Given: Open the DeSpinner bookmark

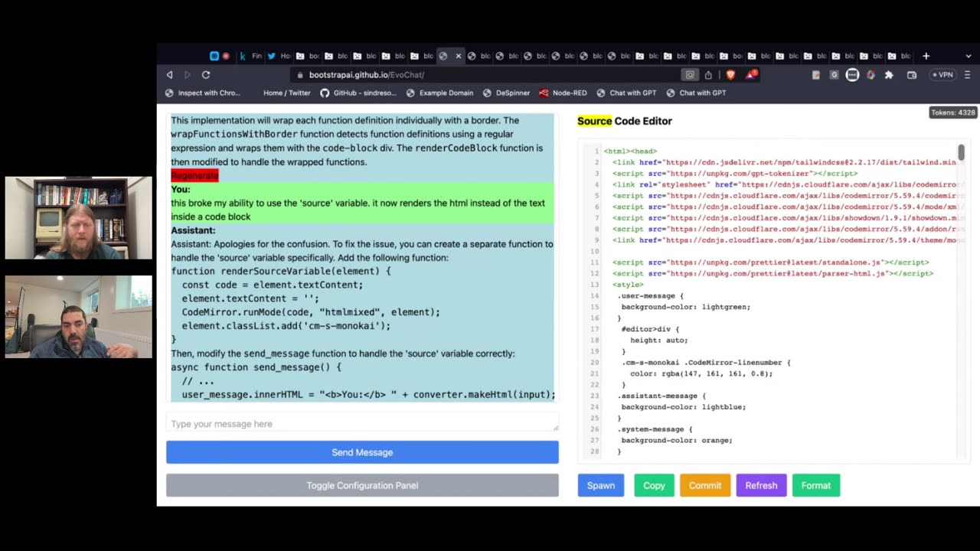Looking at the screenshot, I should tap(506, 93).
